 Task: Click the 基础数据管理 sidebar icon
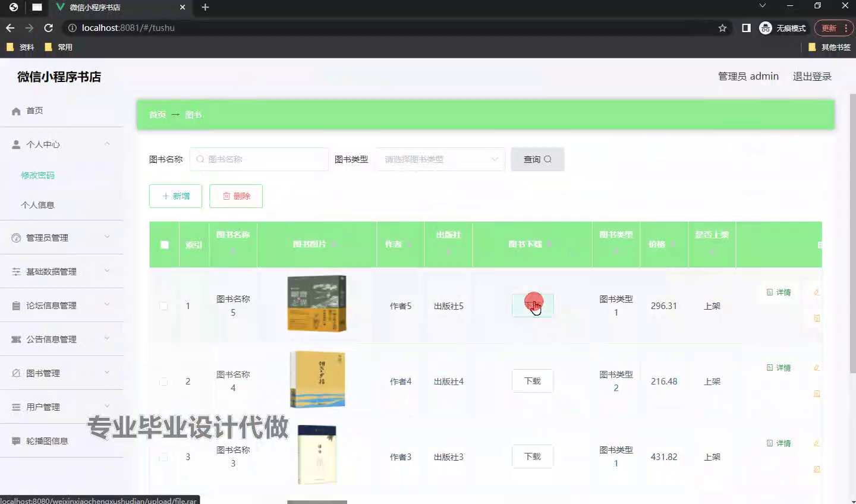pos(16,272)
